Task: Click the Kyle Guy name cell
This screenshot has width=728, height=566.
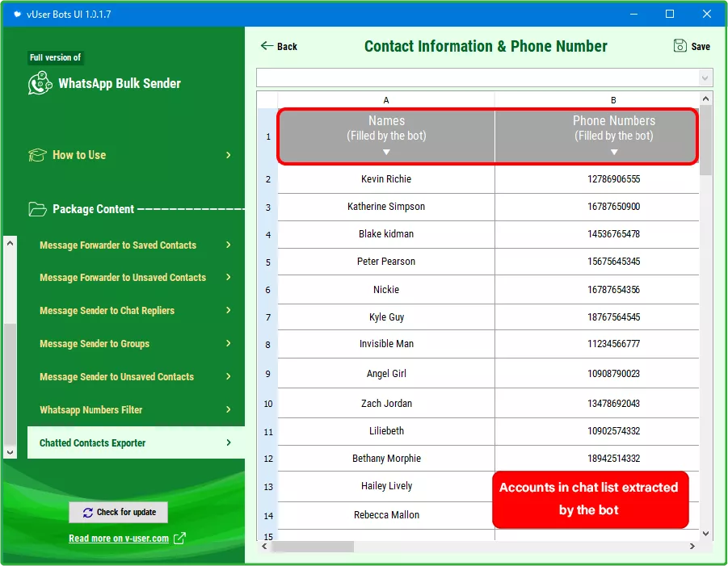Action: point(386,317)
